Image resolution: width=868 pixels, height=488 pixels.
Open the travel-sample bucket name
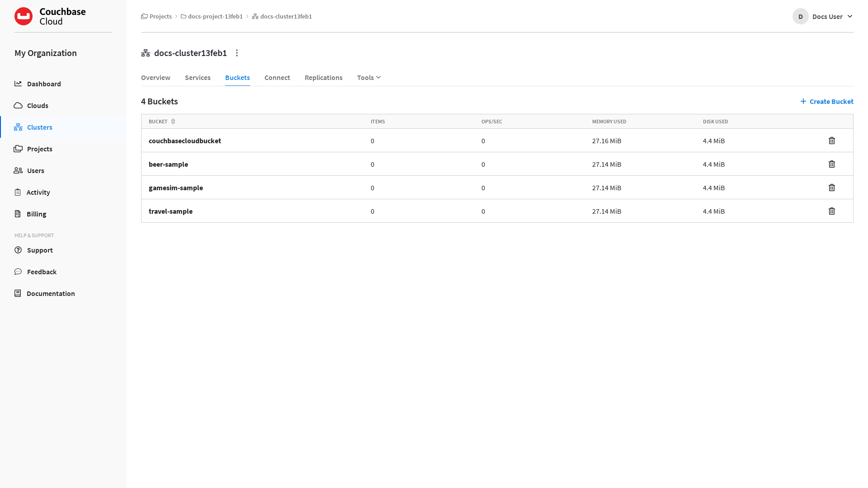pos(170,211)
